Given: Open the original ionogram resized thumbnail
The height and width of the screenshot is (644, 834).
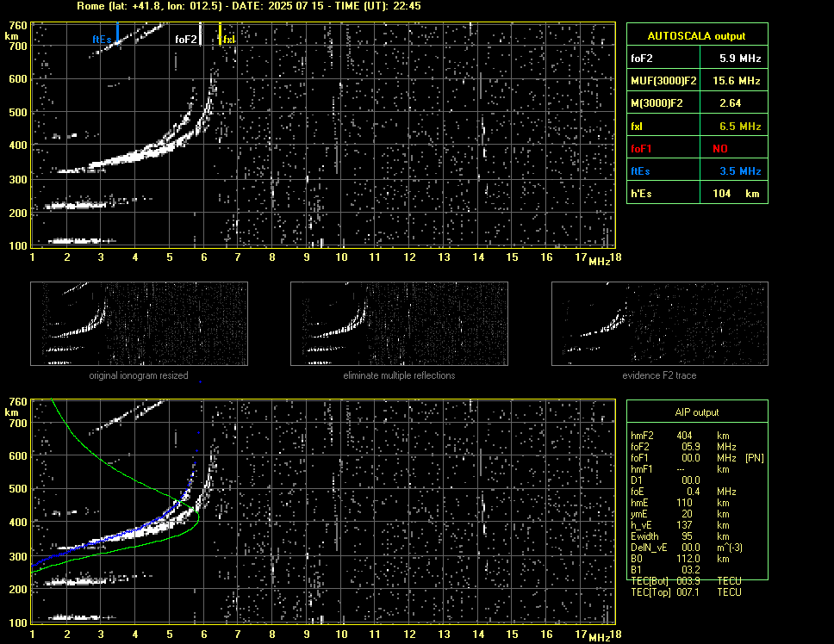Looking at the screenshot, I should pyautogui.click(x=139, y=324).
